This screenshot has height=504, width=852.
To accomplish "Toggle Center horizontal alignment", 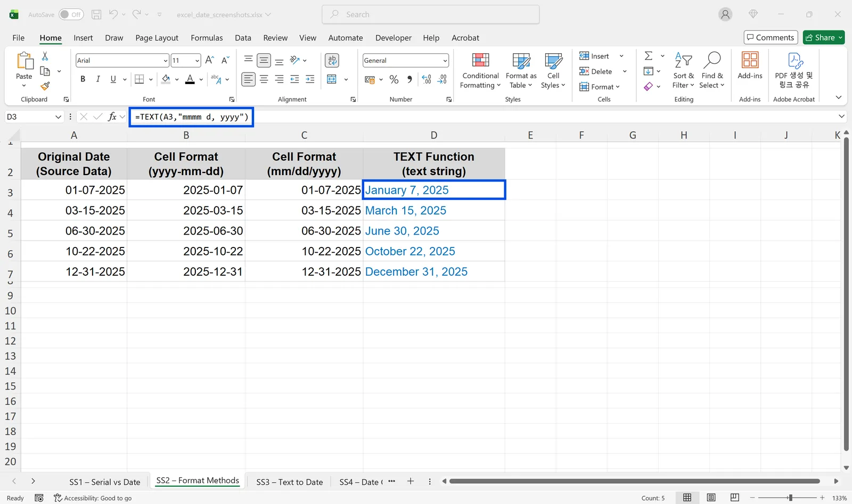I will (264, 79).
